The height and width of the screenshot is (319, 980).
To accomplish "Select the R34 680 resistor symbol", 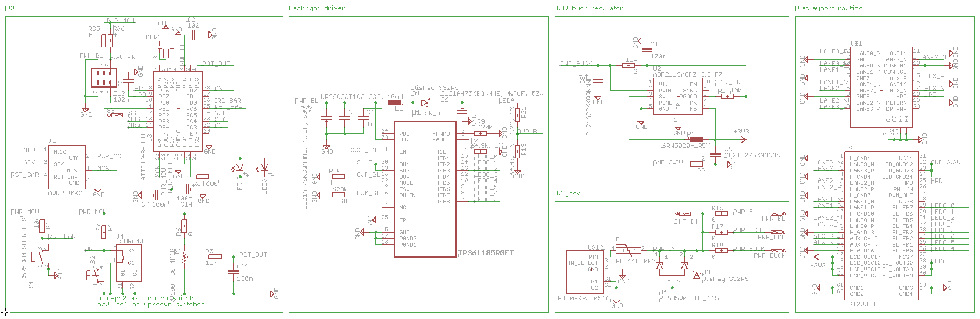I will click(203, 177).
